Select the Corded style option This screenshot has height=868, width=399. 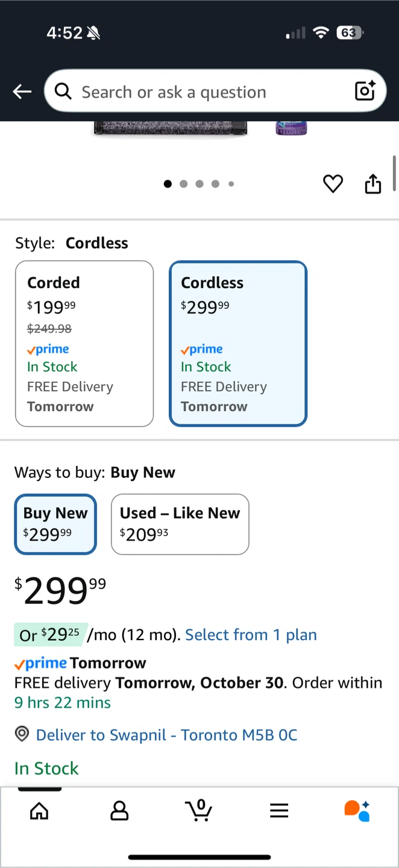coord(84,344)
